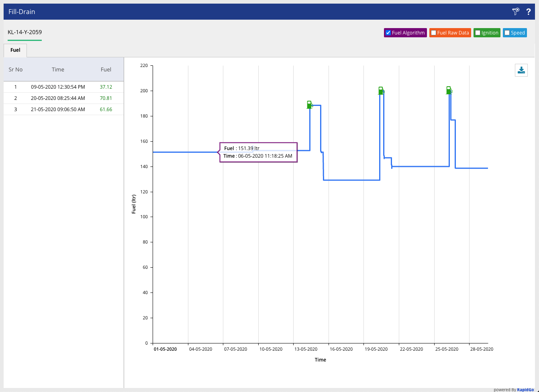Click the Sr No column header
This screenshot has width=539, height=392.
coord(15,69)
